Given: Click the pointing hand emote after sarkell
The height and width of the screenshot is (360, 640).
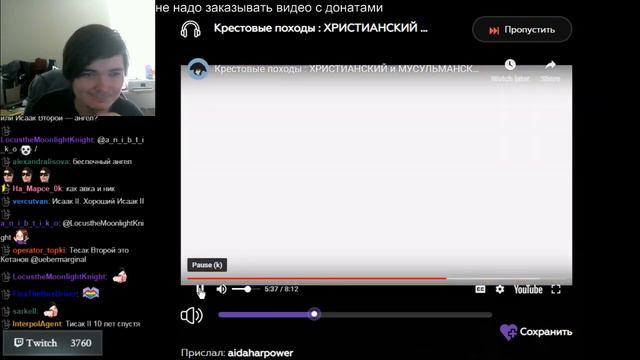Looking at the screenshot, I should [51, 310].
